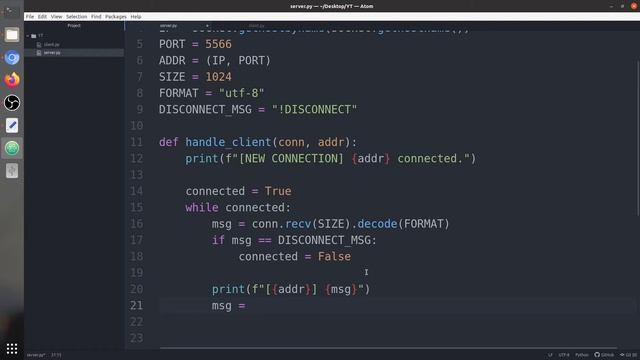
Task: Click the cursor position indicator in status bar
Action: pos(56,355)
